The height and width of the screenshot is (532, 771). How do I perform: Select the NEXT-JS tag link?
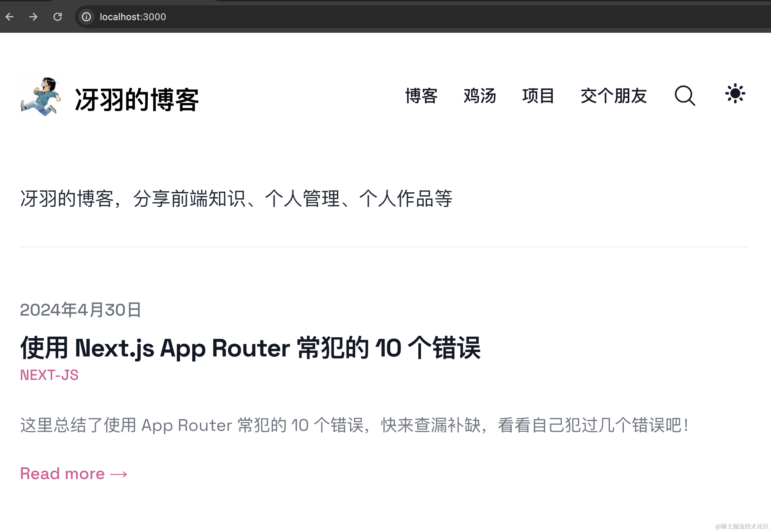click(49, 375)
